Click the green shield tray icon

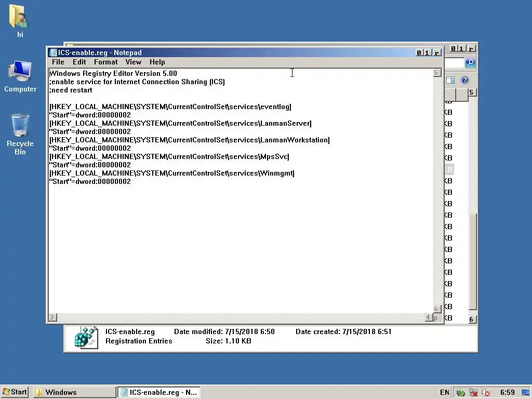point(461,393)
